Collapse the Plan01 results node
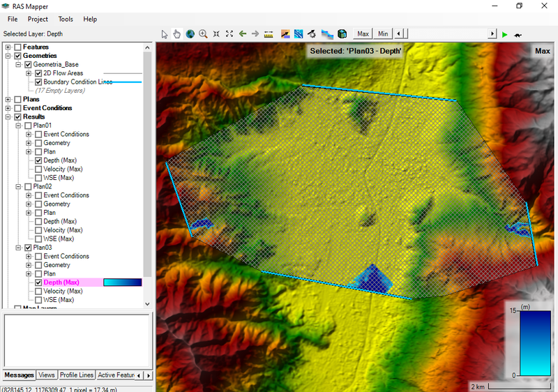 pos(18,126)
